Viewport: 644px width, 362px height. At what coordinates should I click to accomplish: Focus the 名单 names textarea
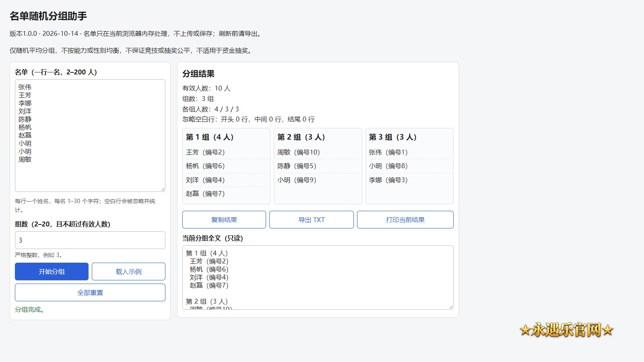(90, 136)
